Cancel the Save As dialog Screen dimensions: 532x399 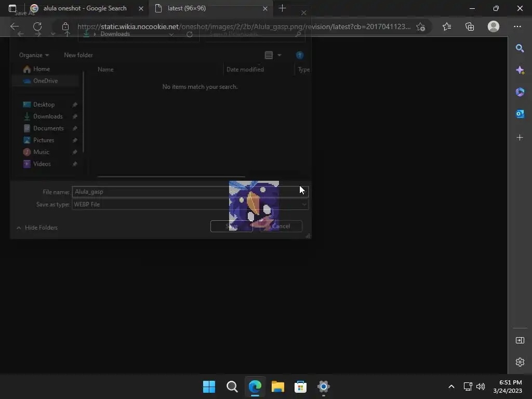click(x=281, y=227)
